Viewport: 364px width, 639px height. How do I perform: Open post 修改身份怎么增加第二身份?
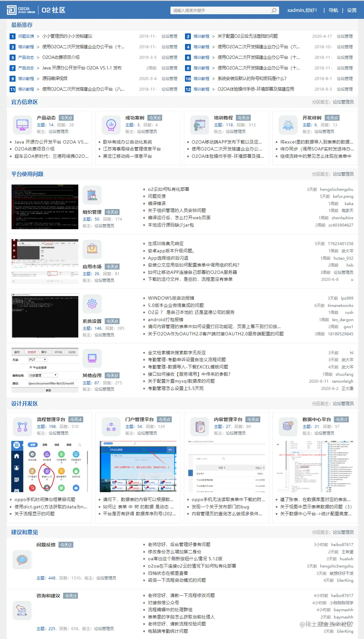(174, 552)
